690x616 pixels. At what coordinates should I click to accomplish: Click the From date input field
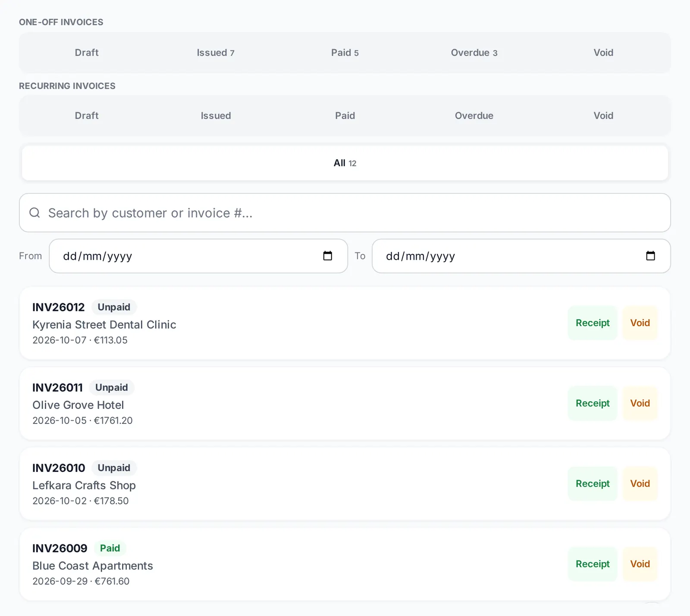tap(198, 256)
